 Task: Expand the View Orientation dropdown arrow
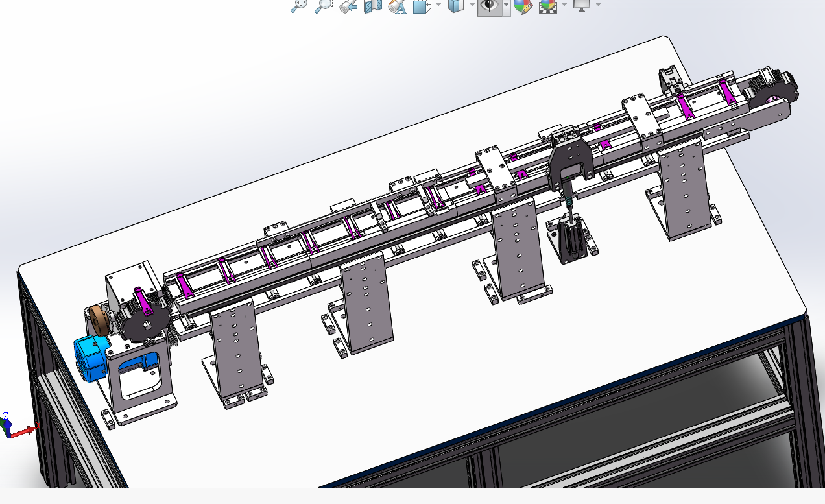click(x=439, y=5)
